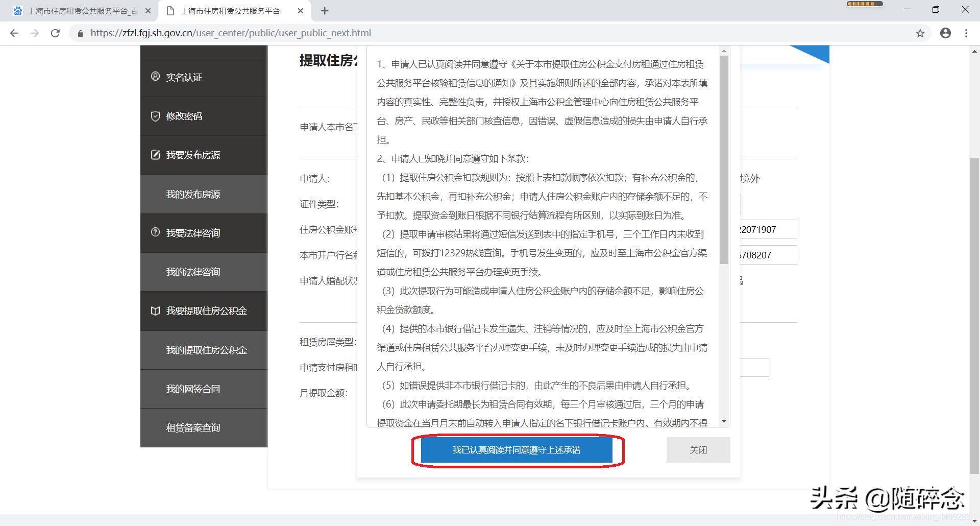Click the site security lock icon
Viewport: 980px width, 526px height.
click(x=80, y=33)
